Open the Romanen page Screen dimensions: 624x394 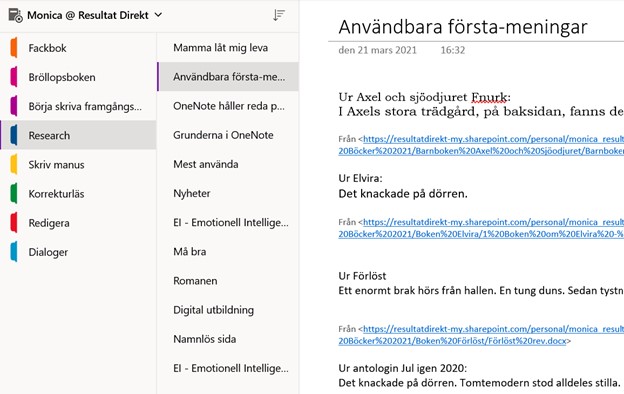coord(228,281)
